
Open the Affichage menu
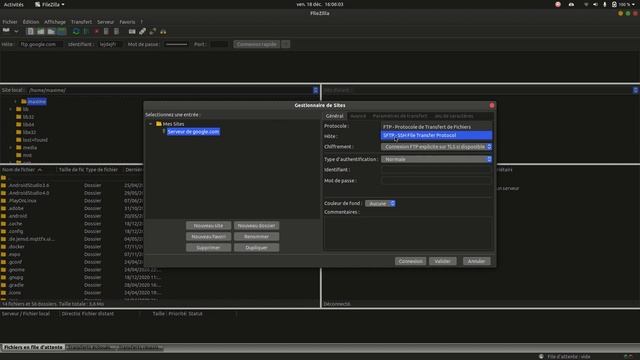click(55, 22)
